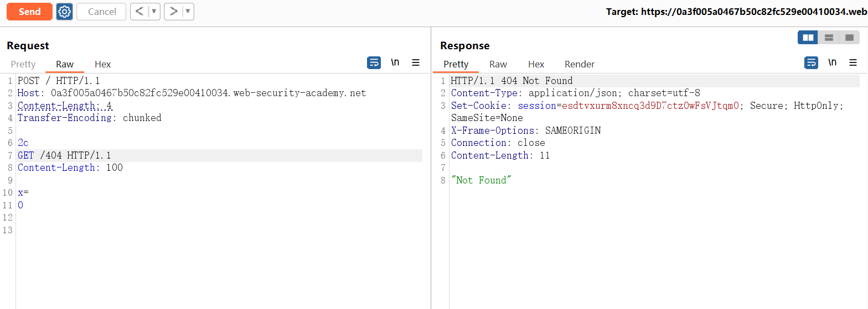Expand the forward history dropdown arrow

coord(188,12)
